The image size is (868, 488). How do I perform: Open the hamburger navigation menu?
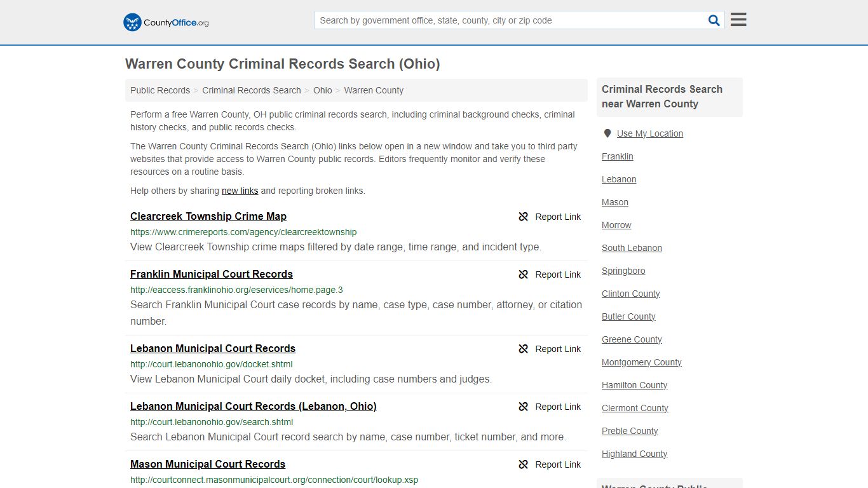point(738,20)
